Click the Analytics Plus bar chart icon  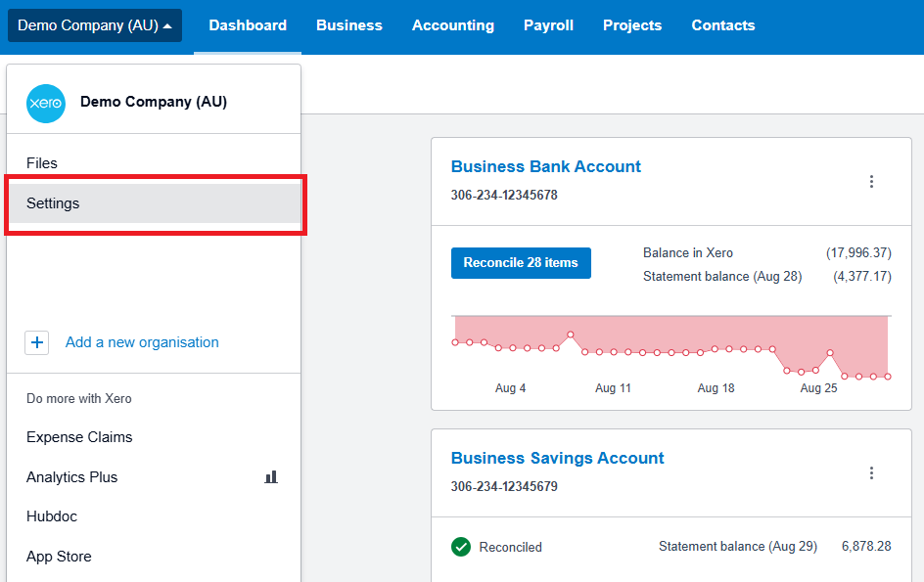(271, 476)
